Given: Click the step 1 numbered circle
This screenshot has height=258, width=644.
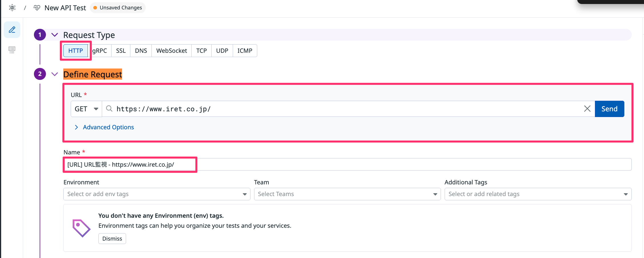Looking at the screenshot, I should coord(40,35).
